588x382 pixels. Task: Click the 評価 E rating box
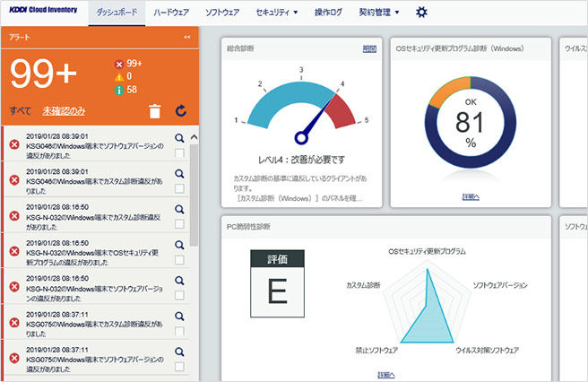[278, 283]
